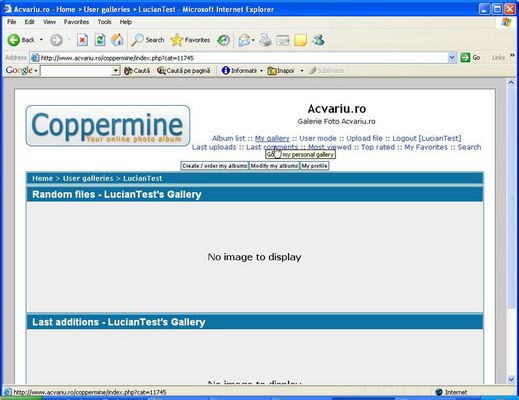The width and height of the screenshot is (519, 400).
Task: Click the green Back arrow button
Action: click(x=14, y=40)
